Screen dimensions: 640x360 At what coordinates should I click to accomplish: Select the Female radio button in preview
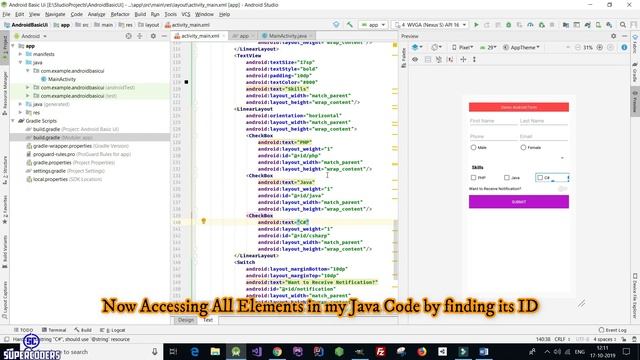click(523, 147)
